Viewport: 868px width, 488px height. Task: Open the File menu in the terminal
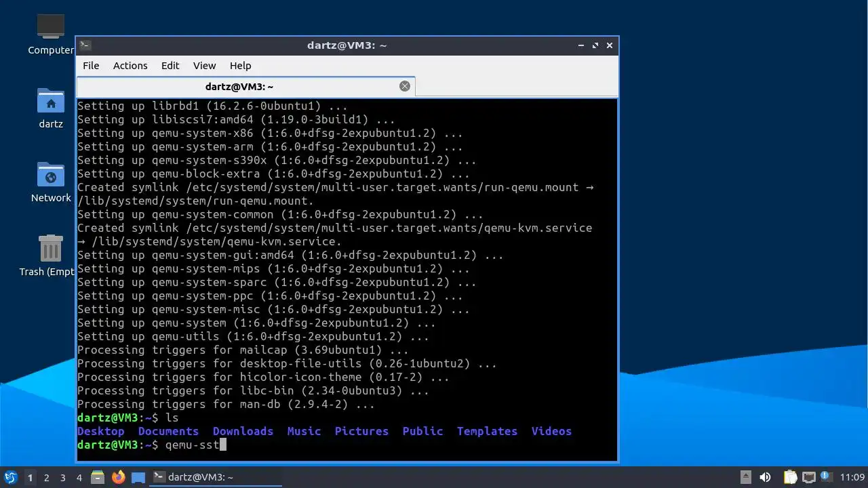91,66
